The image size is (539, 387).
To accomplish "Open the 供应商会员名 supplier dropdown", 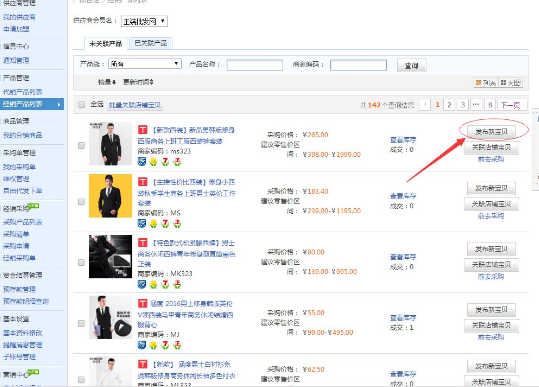I will coord(144,21).
